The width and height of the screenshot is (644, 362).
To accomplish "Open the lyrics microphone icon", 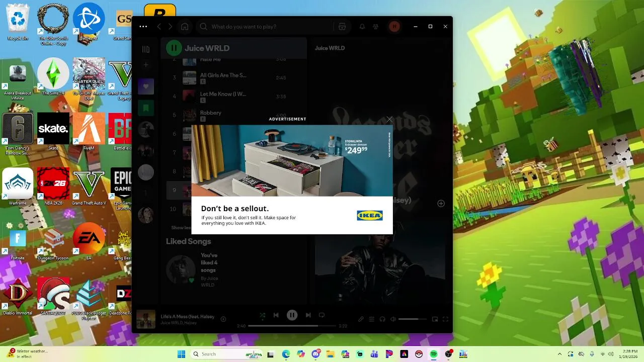I will (361, 319).
